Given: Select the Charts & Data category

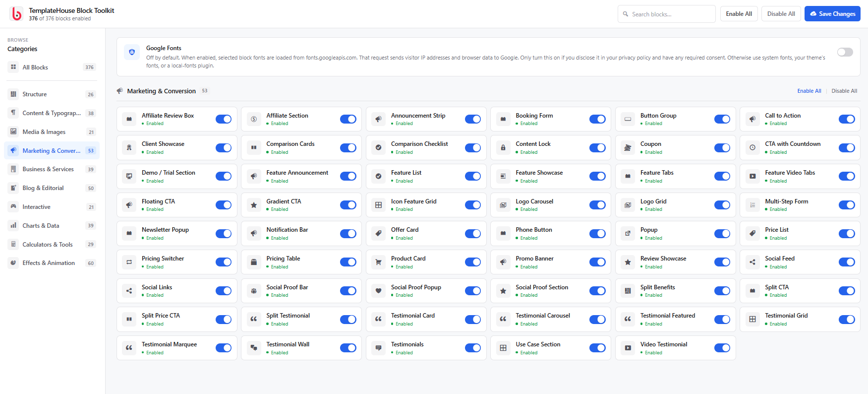Looking at the screenshot, I should tap(52, 226).
